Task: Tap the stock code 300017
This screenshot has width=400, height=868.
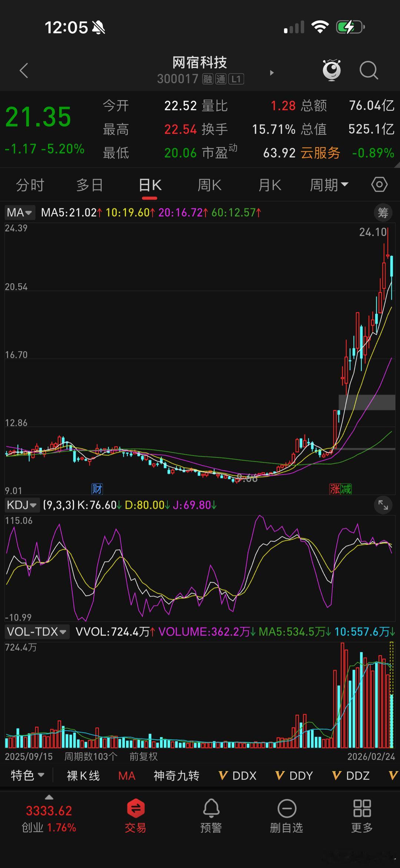Action: point(177,79)
